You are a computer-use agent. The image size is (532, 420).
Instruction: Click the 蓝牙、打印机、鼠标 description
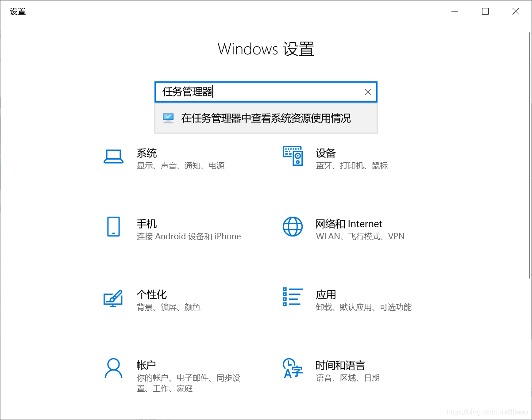tap(352, 166)
